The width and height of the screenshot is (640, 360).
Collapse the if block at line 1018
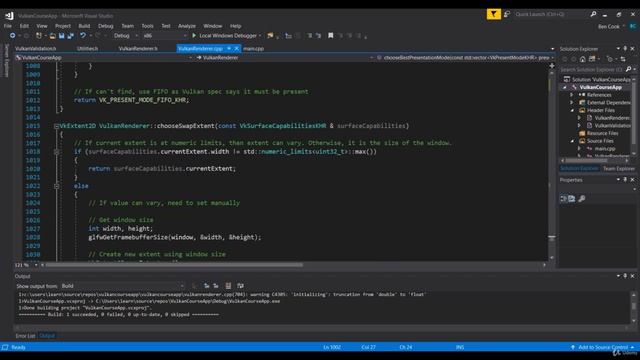click(x=56, y=152)
